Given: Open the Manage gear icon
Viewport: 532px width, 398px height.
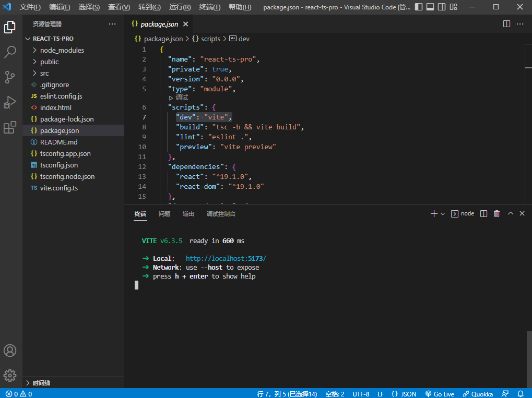Looking at the screenshot, I should tap(10, 375).
